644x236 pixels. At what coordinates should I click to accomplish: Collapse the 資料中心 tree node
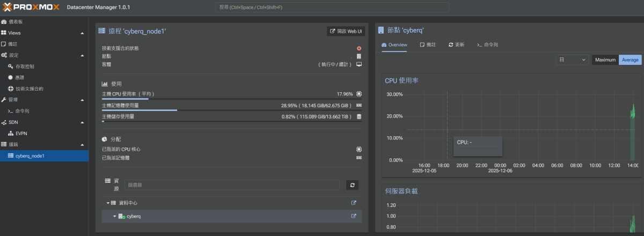click(107, 203)
